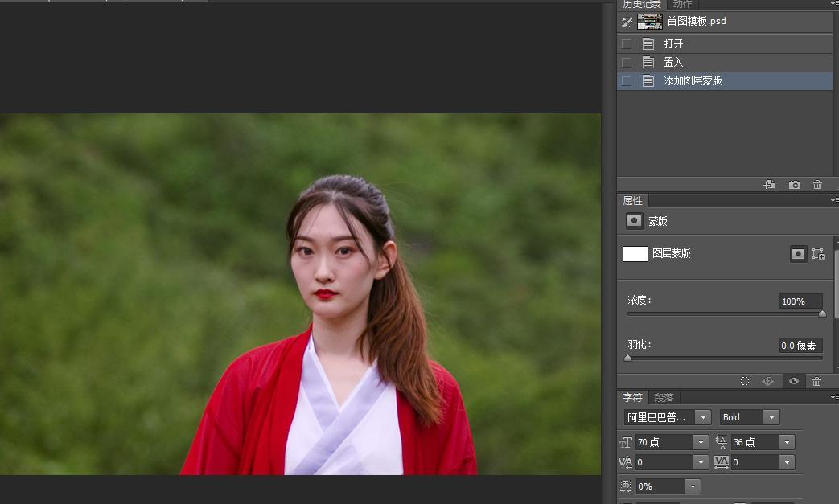839x504 pixels.
Task: Delete current history state with trash icon
Action: coord(817,185)
